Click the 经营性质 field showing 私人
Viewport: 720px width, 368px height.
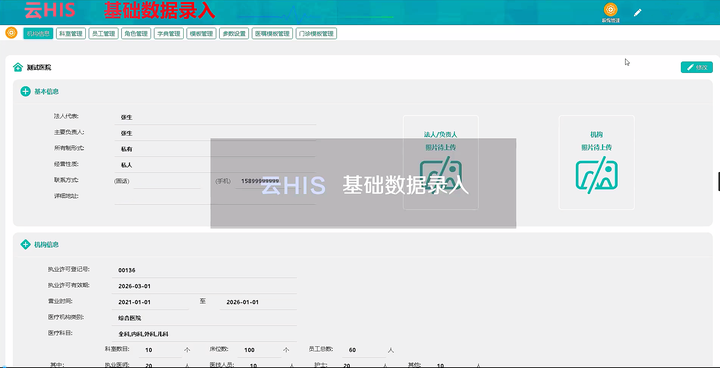pyautogui.click(x=215, y=164)
